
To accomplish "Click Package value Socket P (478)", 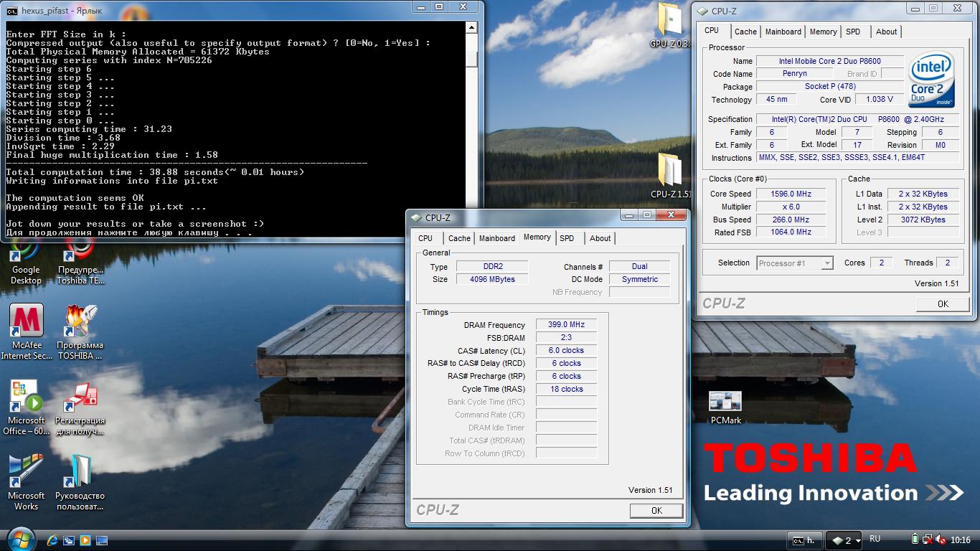I will [x=830, y=87].
